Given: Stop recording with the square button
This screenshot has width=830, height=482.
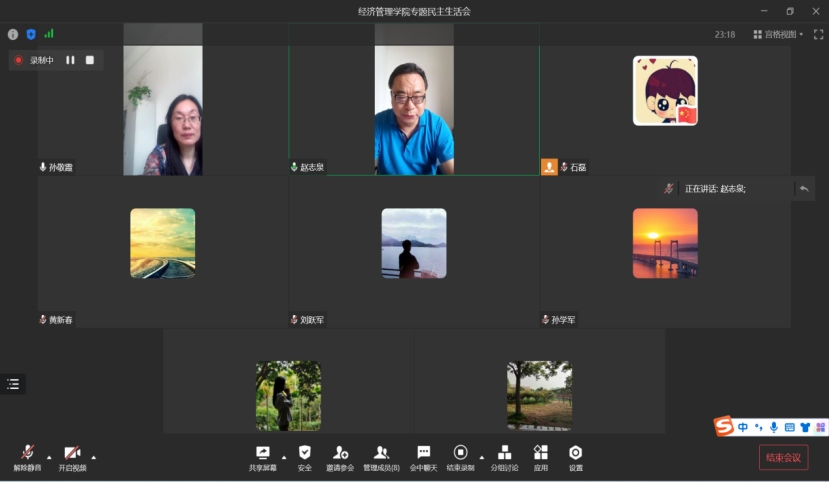Looking at the screenshot, I should 89,60.
